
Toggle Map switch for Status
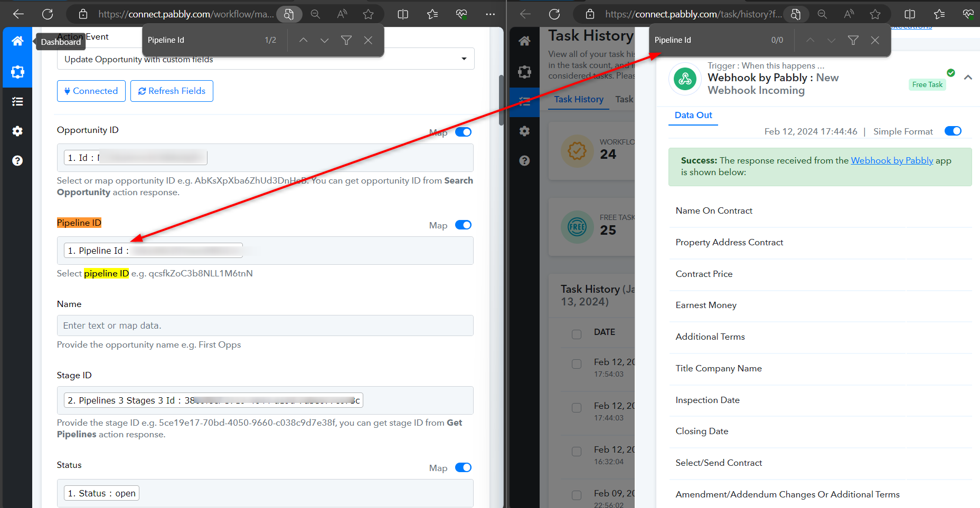(463, 467)
